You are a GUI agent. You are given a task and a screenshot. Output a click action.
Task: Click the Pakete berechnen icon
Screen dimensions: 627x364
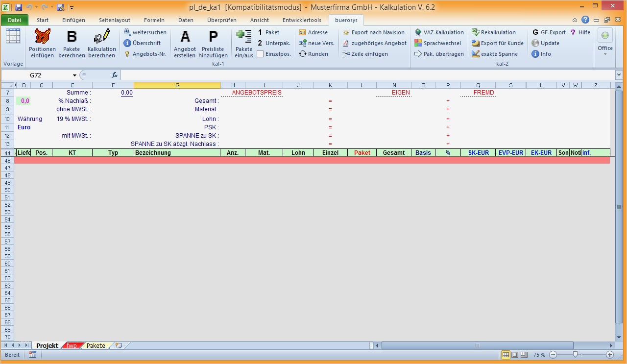pyautogui.click(x=72, y=43)
